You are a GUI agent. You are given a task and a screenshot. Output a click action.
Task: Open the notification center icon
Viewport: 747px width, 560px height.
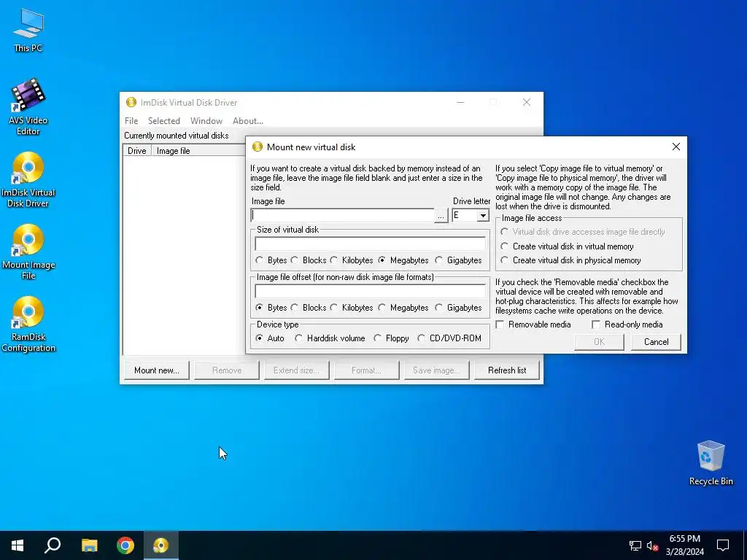pyautogui.click(x=723, y=545)
